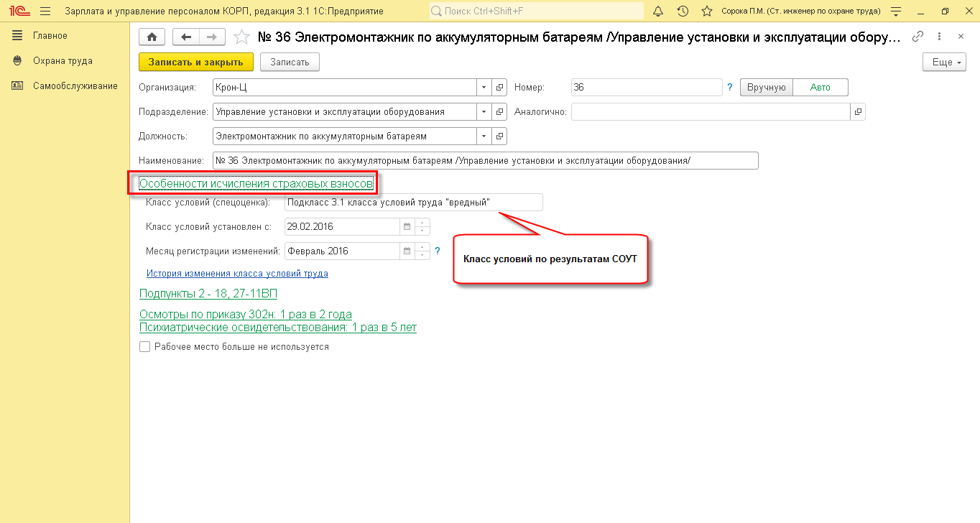Viewport: 980px width, 523px height.
Task: Expand the Подразделение dropdown list
Action: pos(485,112)
